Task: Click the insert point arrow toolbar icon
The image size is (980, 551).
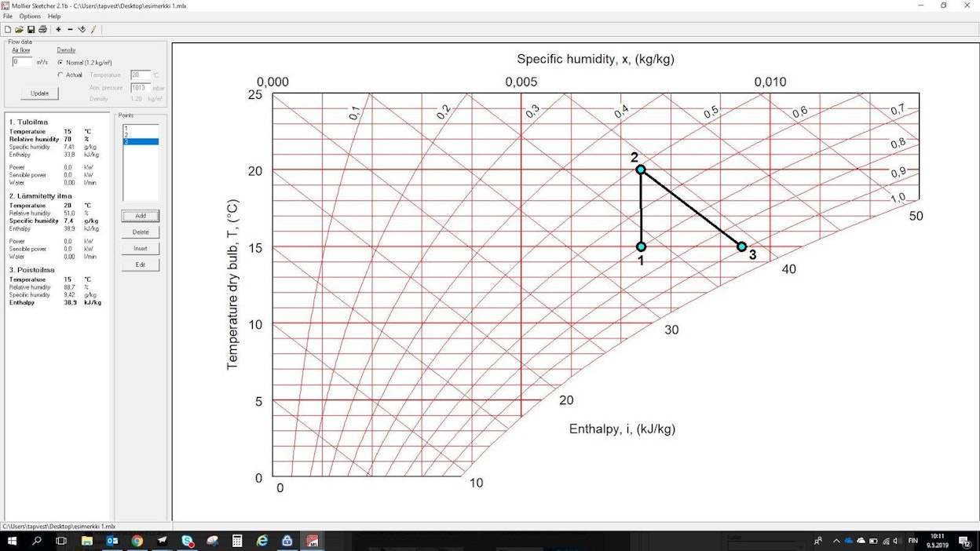Action: coord(82,29)
